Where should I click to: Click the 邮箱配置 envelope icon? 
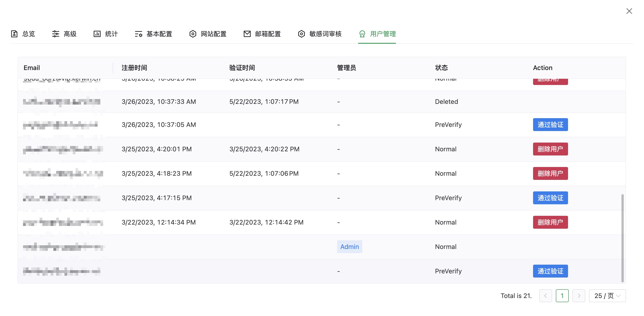click(247, 34)
